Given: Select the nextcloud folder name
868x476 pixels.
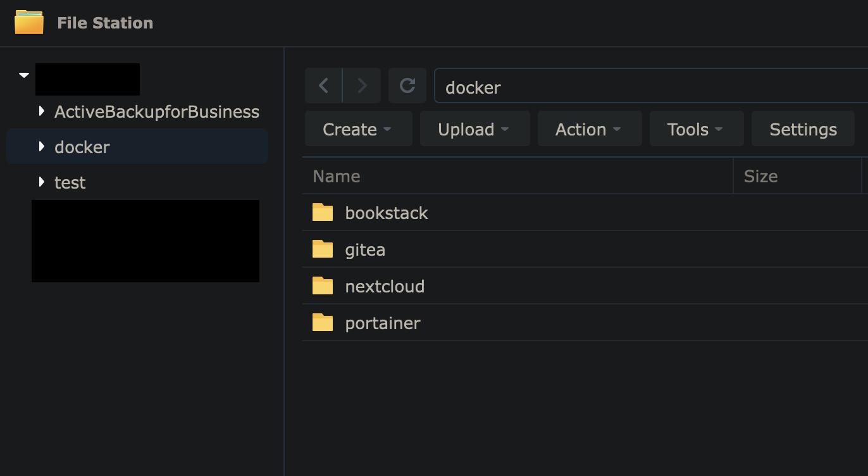Looking at the screenshot, I should coord(385,286).
